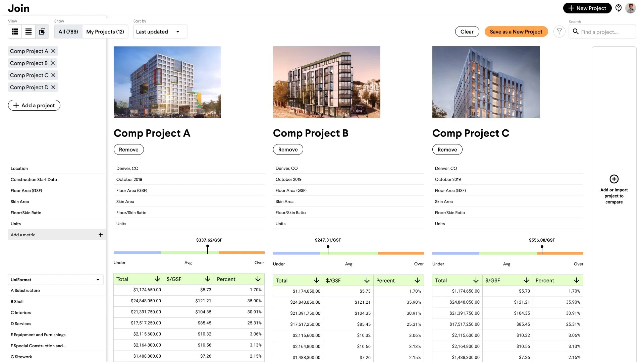This screenshot has width=644, height=362.
Task: Click the Location metric label
Action: [19, 168]
